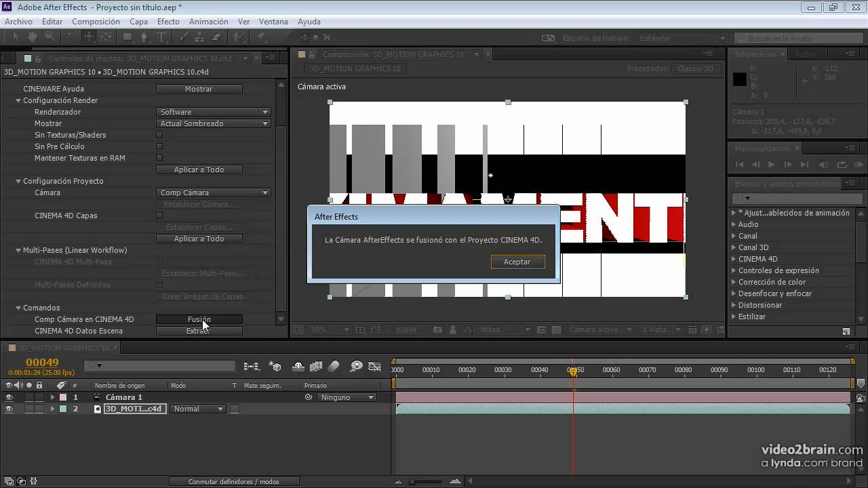Select the Horizontal Type tool
This screenshot has width=868, height=488.
[161, 37]
